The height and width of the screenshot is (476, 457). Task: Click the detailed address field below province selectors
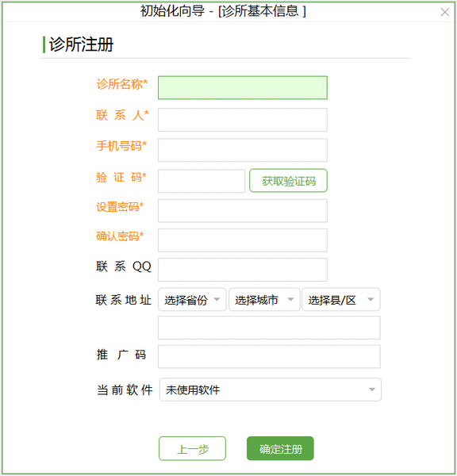[x=269, y=328]
